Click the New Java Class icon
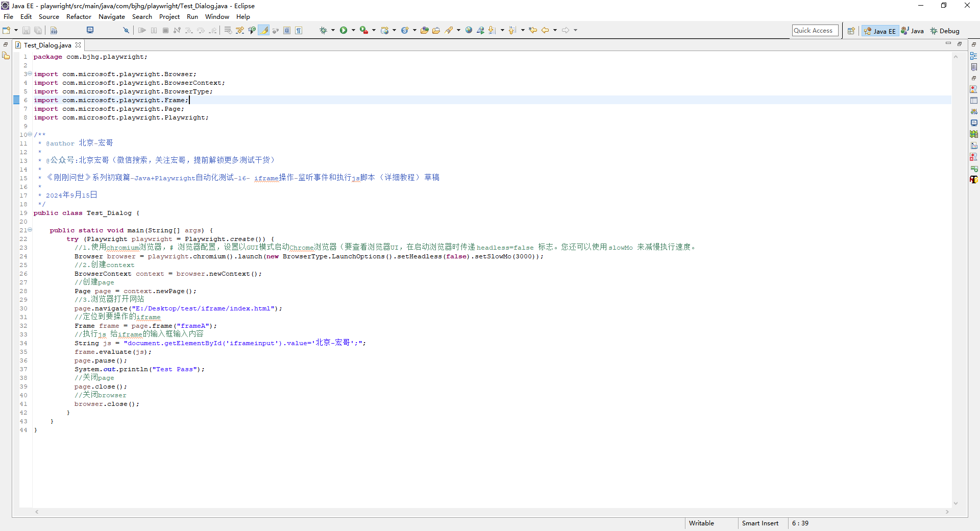 point(405,31)
